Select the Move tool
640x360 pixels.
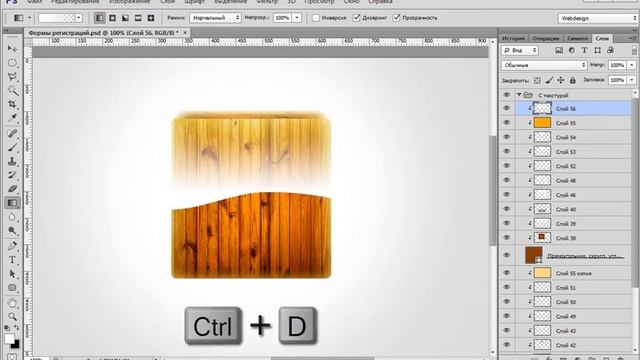point(12,49)
